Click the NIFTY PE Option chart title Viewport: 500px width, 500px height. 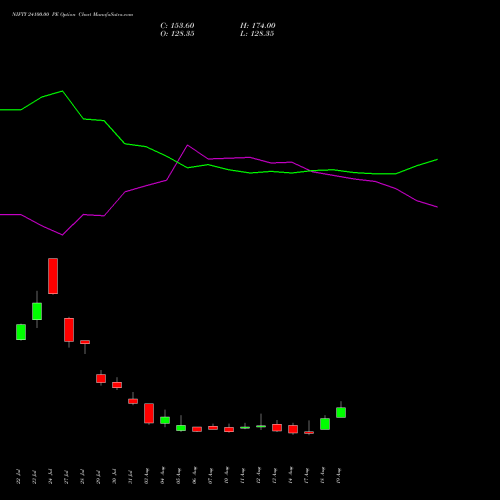click(72, 14)
